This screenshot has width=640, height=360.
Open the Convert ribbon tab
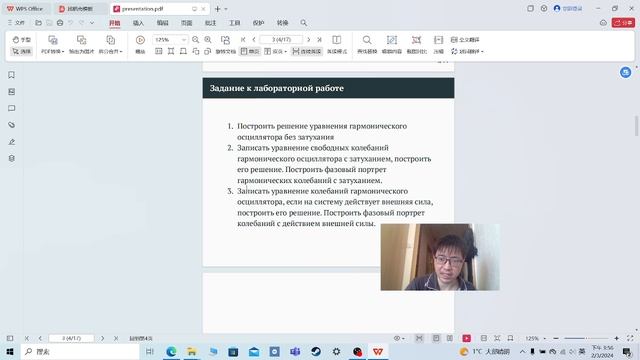point(282,23)
